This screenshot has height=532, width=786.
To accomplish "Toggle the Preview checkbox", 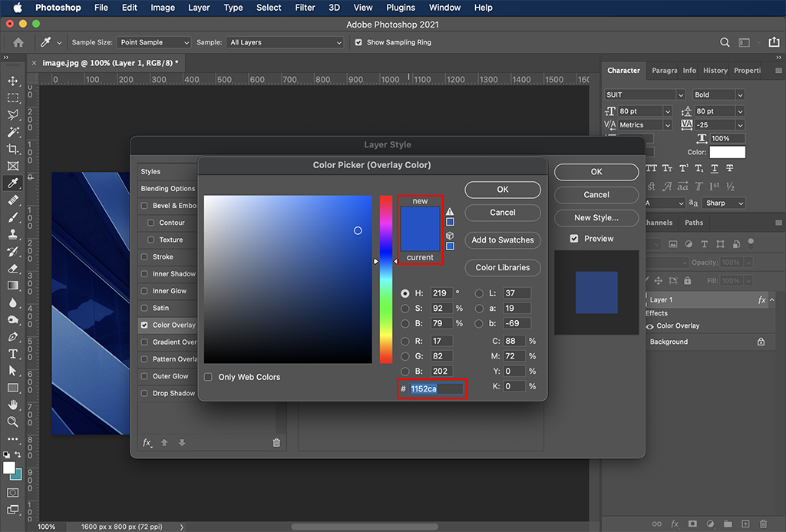I will 574,239.
